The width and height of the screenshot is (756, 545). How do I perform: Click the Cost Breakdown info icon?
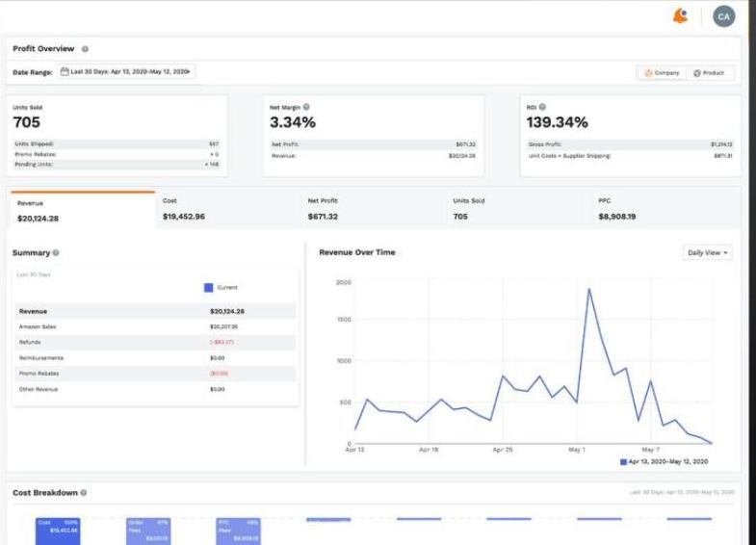(84, 493)
